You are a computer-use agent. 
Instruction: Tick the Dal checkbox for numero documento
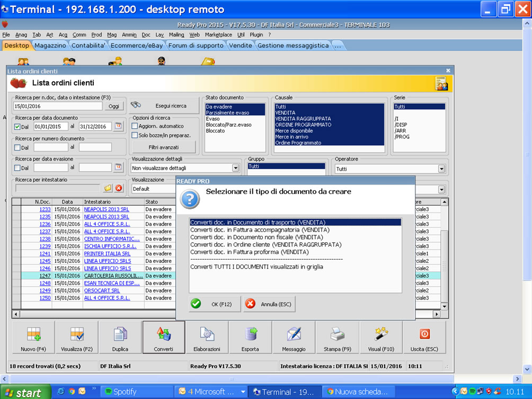click(17, 148)
